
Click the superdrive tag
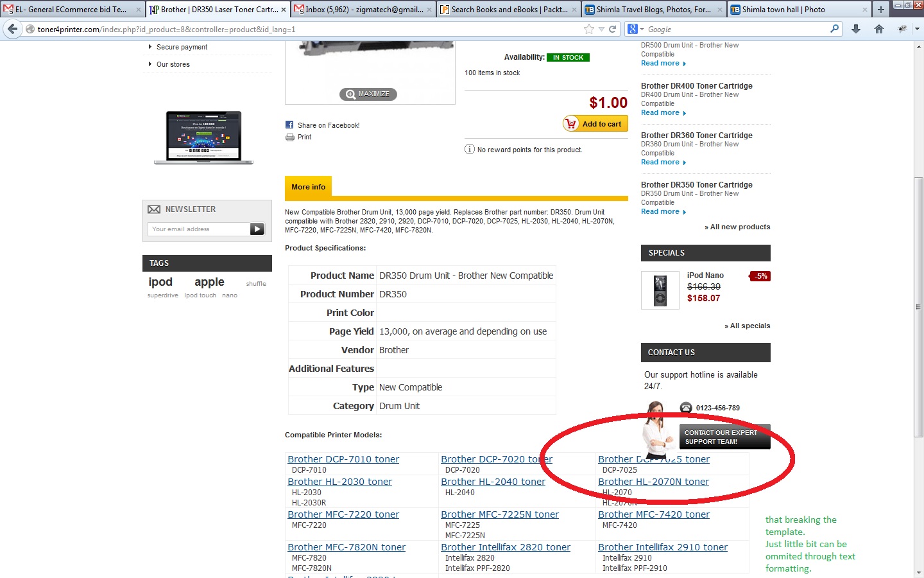tap(163, 295)
